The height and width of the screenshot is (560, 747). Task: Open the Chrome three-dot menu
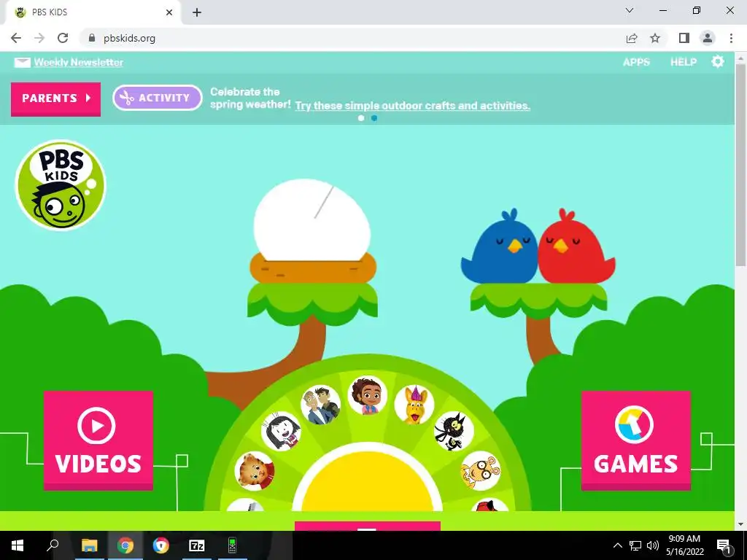pos(731,38)
